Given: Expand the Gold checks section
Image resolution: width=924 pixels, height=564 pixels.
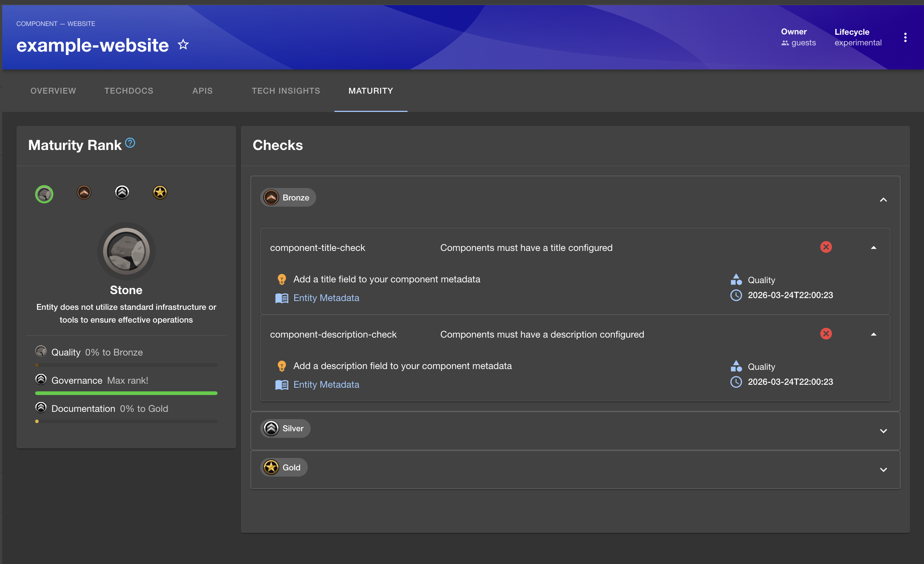Looking at the screenshot, I should pyautogui.click(x=883, y=469).
